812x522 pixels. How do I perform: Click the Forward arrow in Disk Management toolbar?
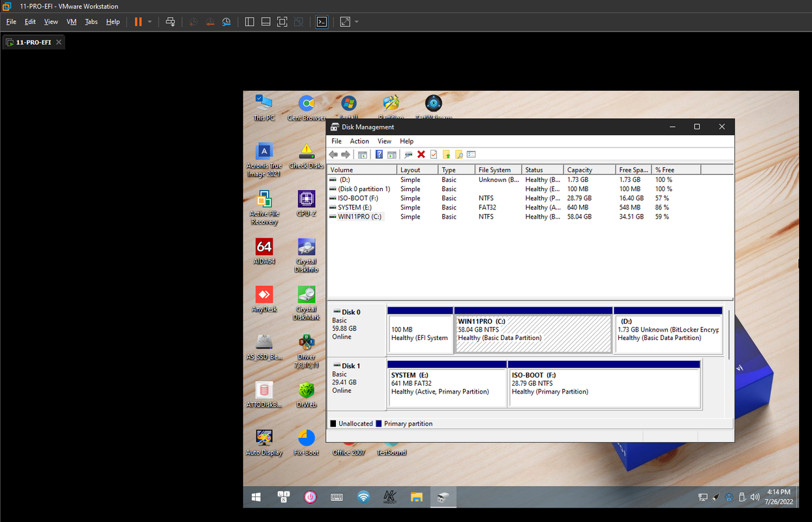click(x=346, y=155)
